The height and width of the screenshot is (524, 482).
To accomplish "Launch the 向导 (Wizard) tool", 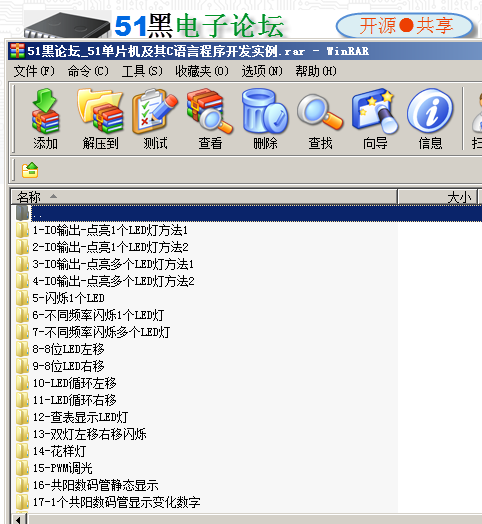I will (x=375, y=119).
